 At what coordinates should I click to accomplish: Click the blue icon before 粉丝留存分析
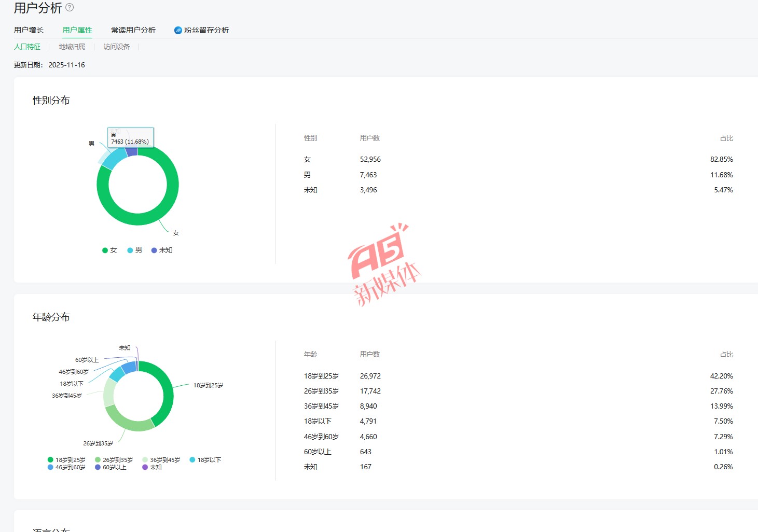click(178, 31)
